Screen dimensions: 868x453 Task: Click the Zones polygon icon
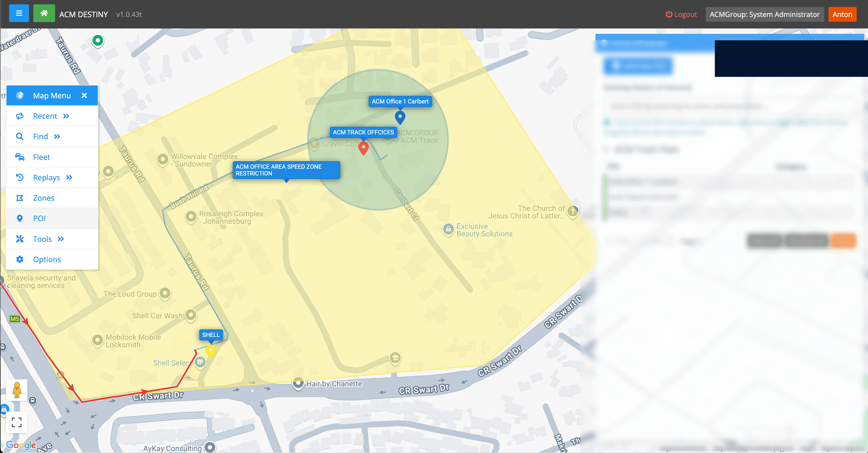(x=20, y=198)
